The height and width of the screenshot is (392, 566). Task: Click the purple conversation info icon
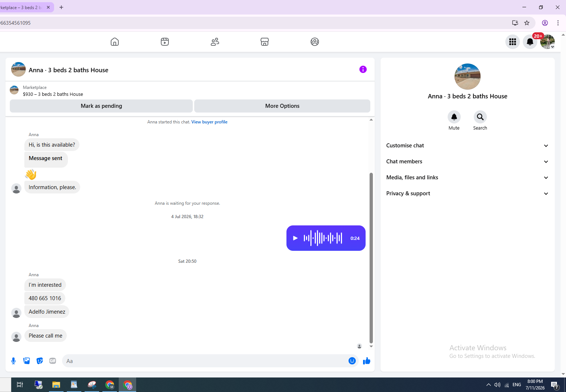click(x=363, y=69)
